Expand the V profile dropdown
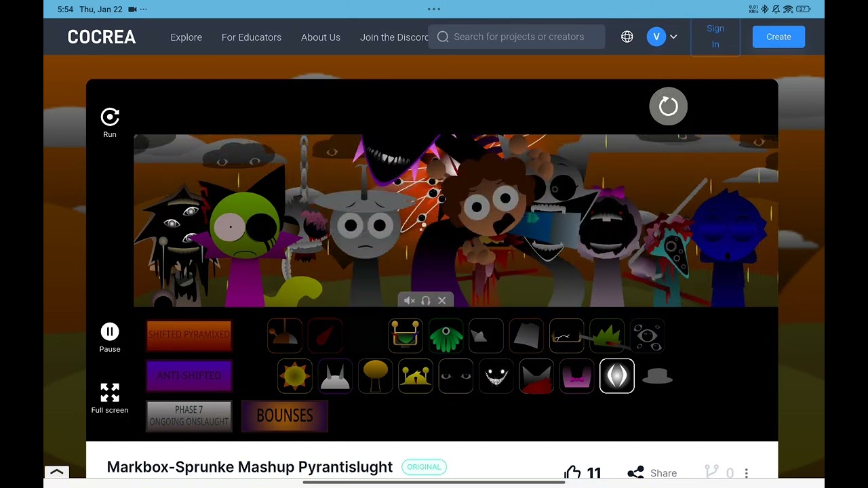This screenshot has width=868, height=488. (662, 37)
